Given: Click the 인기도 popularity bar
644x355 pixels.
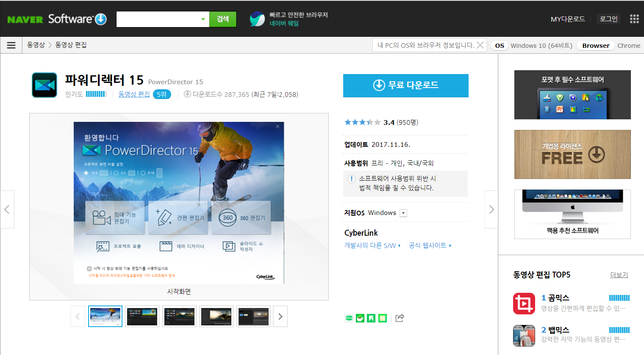Looking at the screenshot, I should (x=96, y=94).
